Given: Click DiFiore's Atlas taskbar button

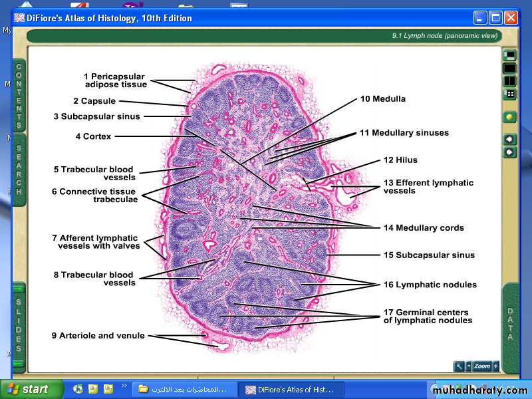Looking at the screenshot, I should (291, 389).
